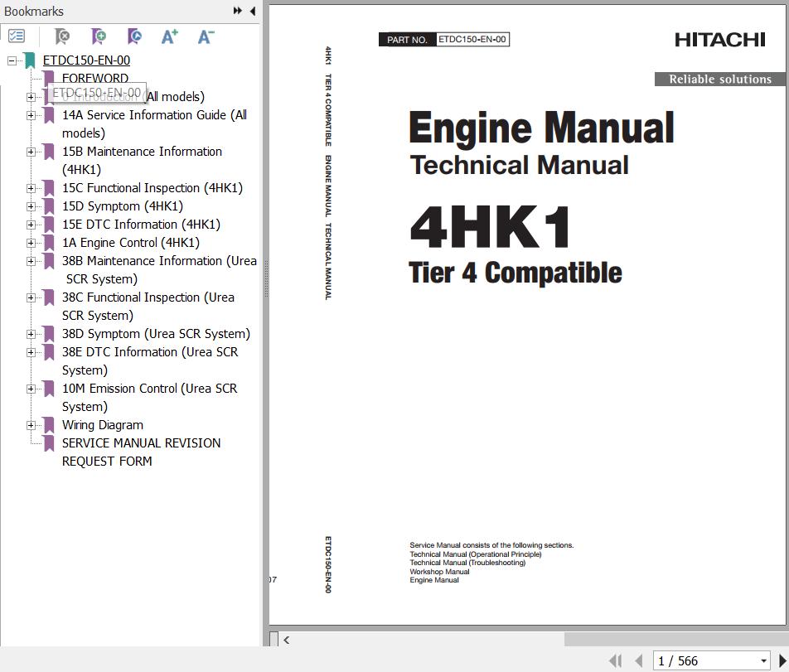Expand the 15E DTC Information (4HK1) bookmark
The height and width of the screenshot is (672, 789).
point(31,225)
